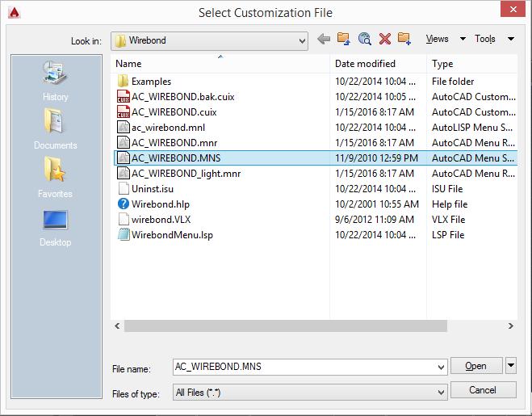This screenshot has height=416, width=532.
Task: Click the file icon of ac_wirebond.mnl
Action: point(124,128)
